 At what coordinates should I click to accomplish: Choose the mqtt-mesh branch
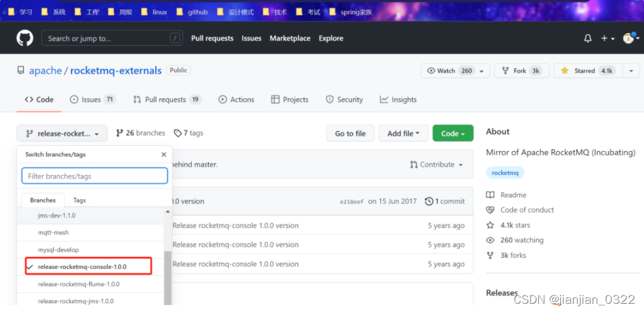click(91, 233)
